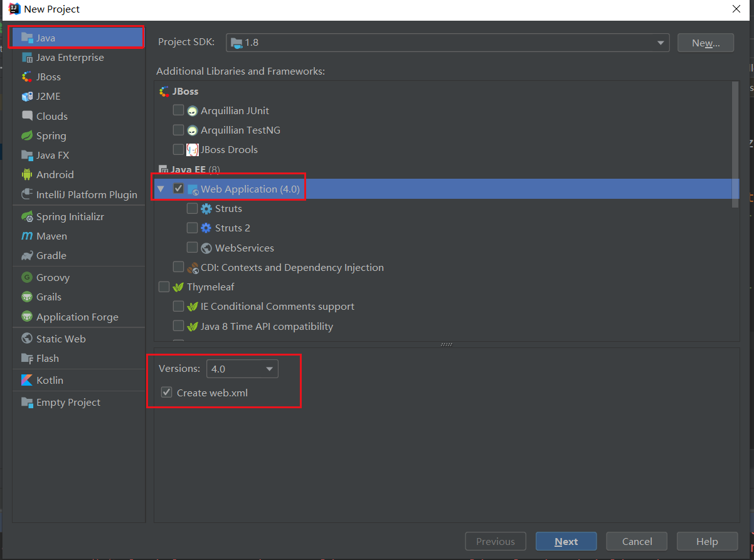Screen dimensions: 754x560
Task: Pick the Grails icon
Action: (x=27, y=297)
